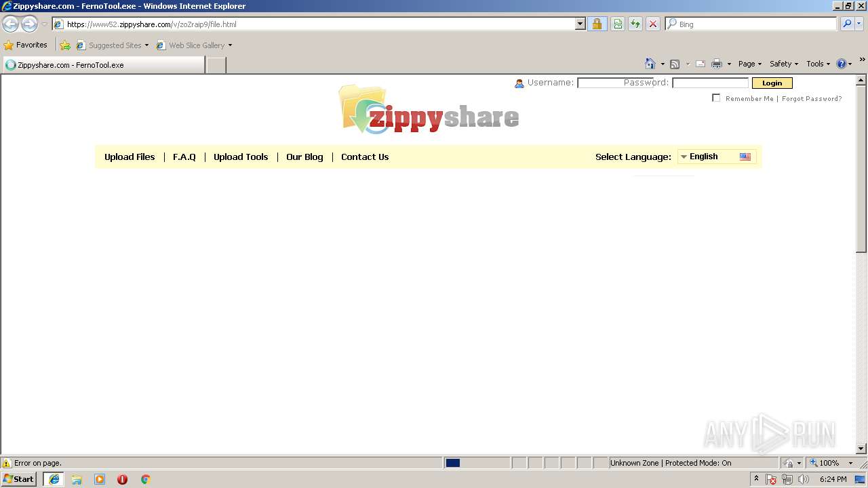Click the network tray icon
This screenshot has width=868, height=488.
[x=787, y=479]
